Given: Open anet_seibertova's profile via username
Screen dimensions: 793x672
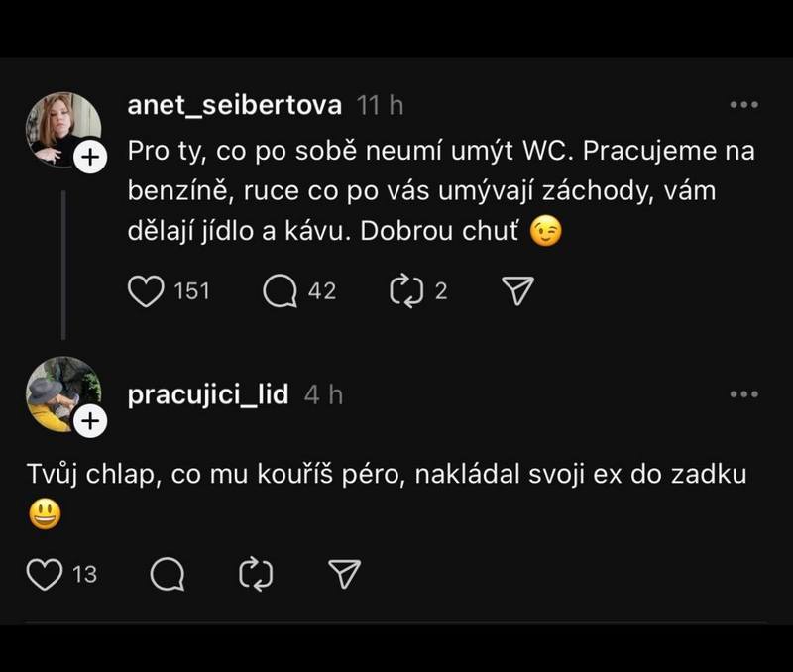Looking at the screenshot, I should (235, 105).
